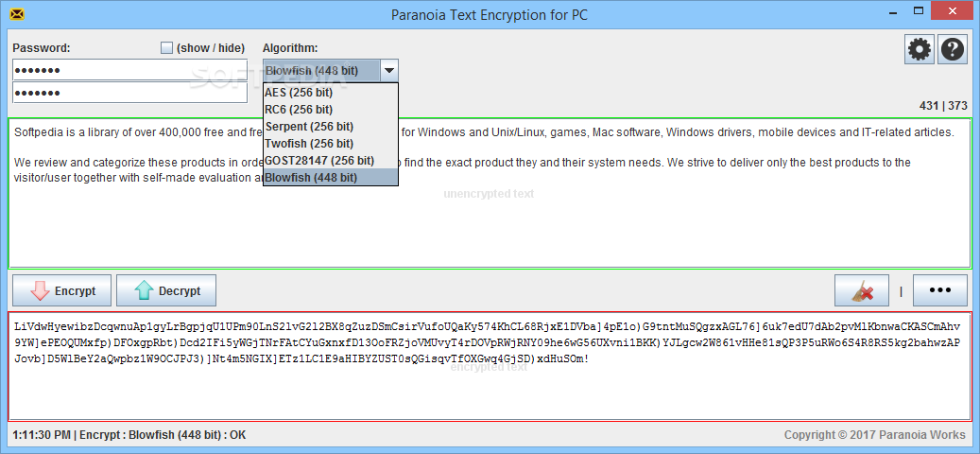Toggle the show / hide password checkbox
The width and height of the screenshot is (980, 454).
click(x=166, y=47)
